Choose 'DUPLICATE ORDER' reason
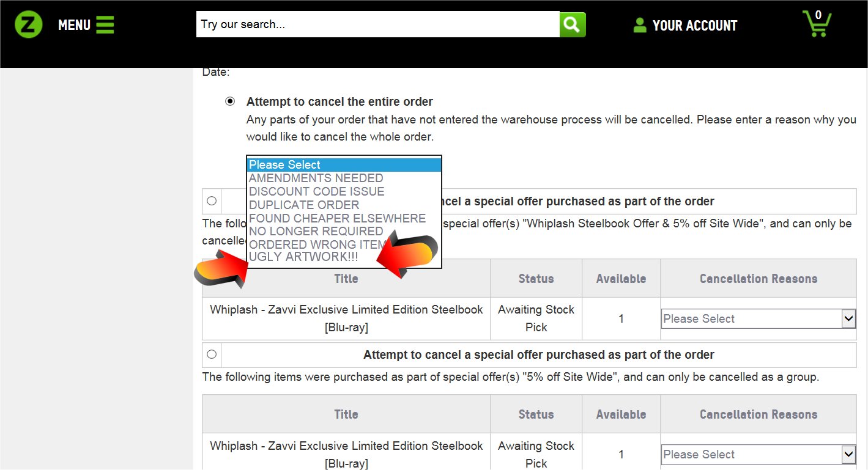The image size is (868, 470). 344,205
